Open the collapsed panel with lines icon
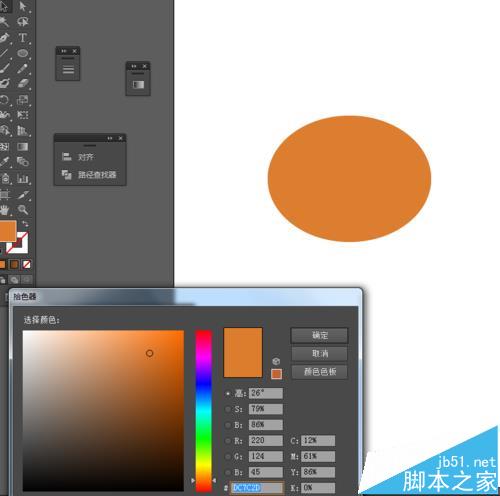Screen dimensions: 500x496 (x=68, y=69)
